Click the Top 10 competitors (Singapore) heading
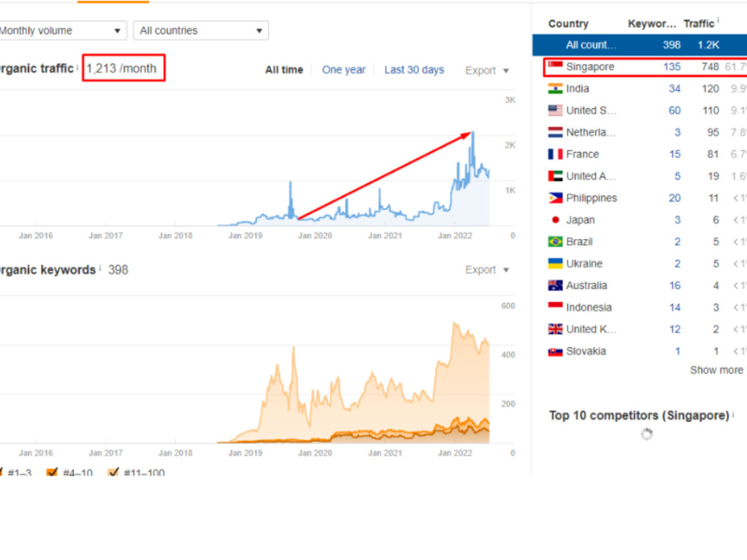Screen dimensions: 747x560 click(639, 416)
